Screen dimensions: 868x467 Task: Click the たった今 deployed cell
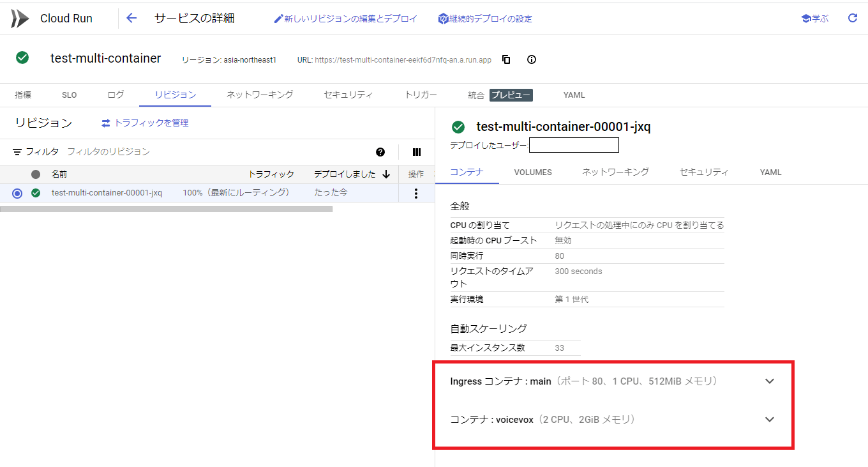click(x=331, y=193)
